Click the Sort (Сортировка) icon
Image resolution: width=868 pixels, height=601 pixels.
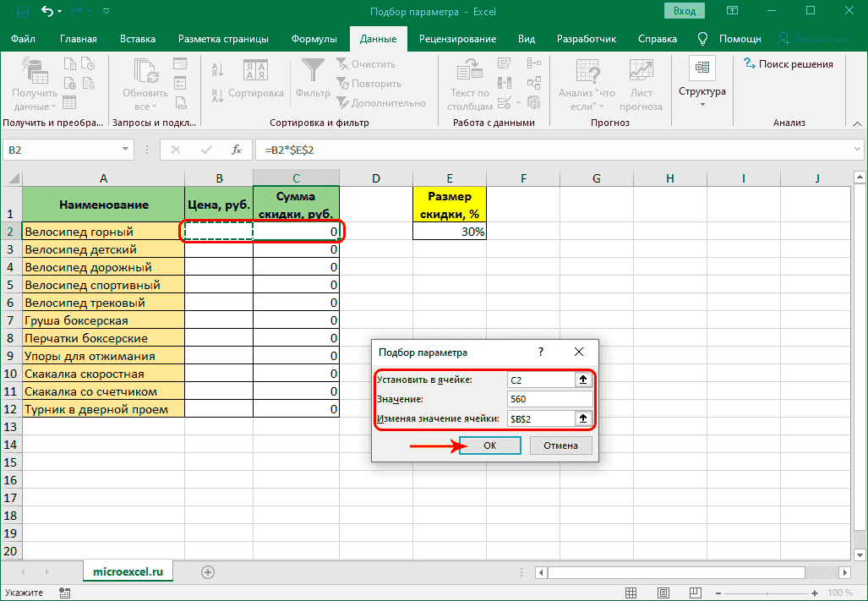point(255,71)
